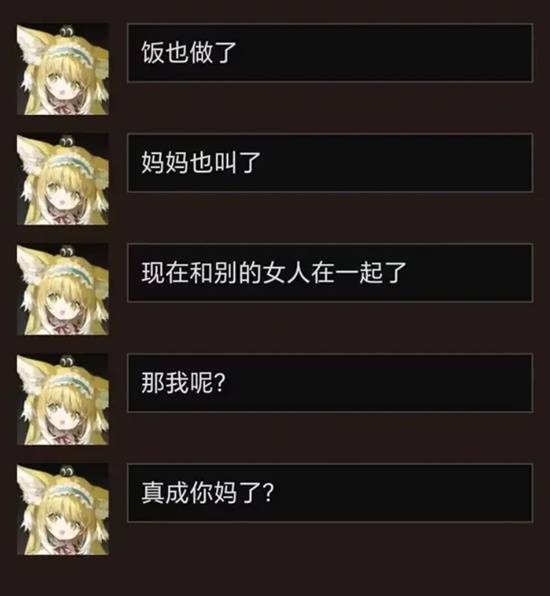The image size is (550, 596).
Task: Click small bird atop the fourth avatar's head
Action: click(66, 361)
